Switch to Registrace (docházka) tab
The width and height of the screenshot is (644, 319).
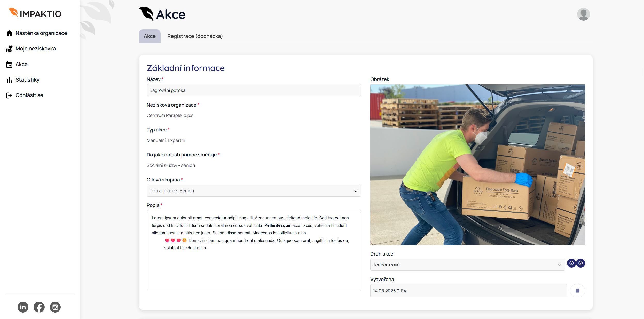pyautogui.click(x=195, y=36)
